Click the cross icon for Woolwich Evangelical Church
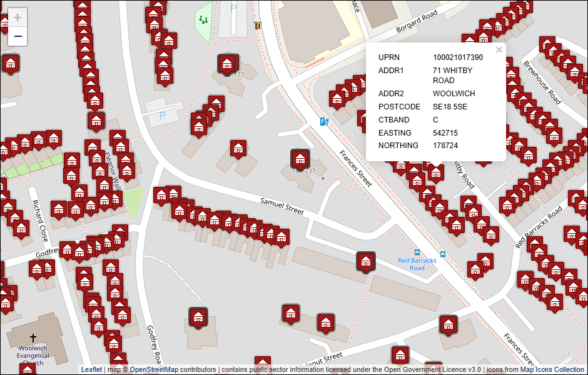The image size is (588, 375). tap(33, 338)
